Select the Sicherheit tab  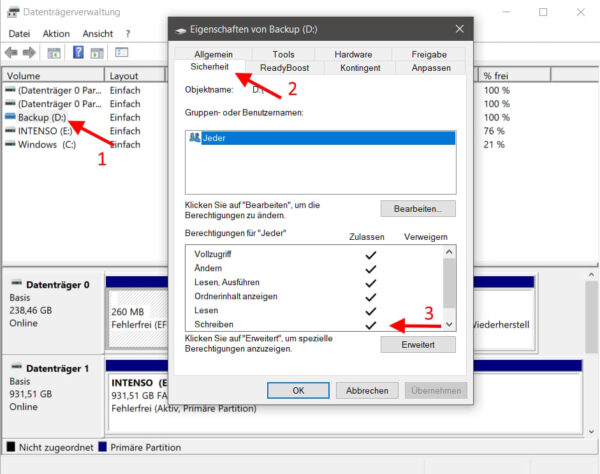pyautogui.click(x=209, y=67)
